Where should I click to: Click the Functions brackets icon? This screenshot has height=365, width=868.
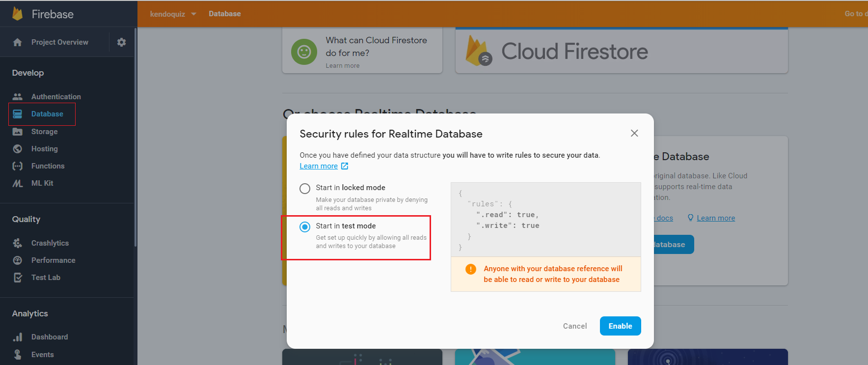pyautogui.click(x=18, y=166)
